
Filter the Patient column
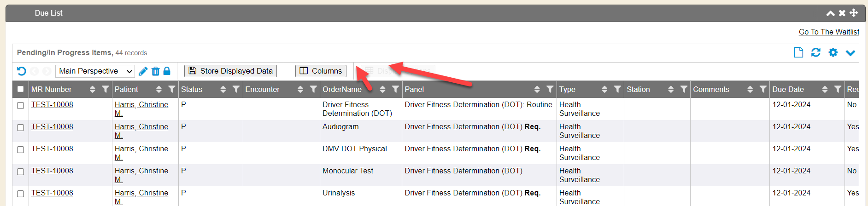point(172,89)
